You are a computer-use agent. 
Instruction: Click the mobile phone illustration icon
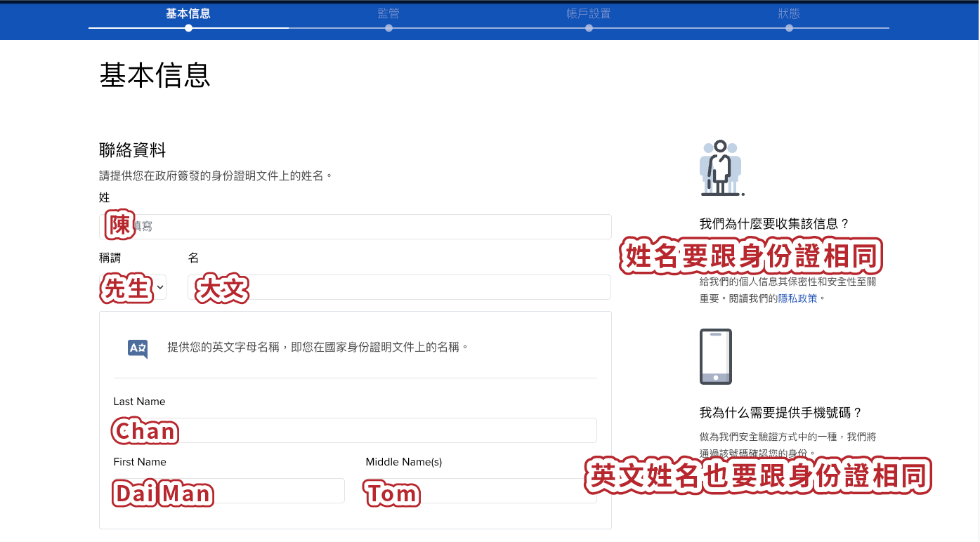pos(716,357)
